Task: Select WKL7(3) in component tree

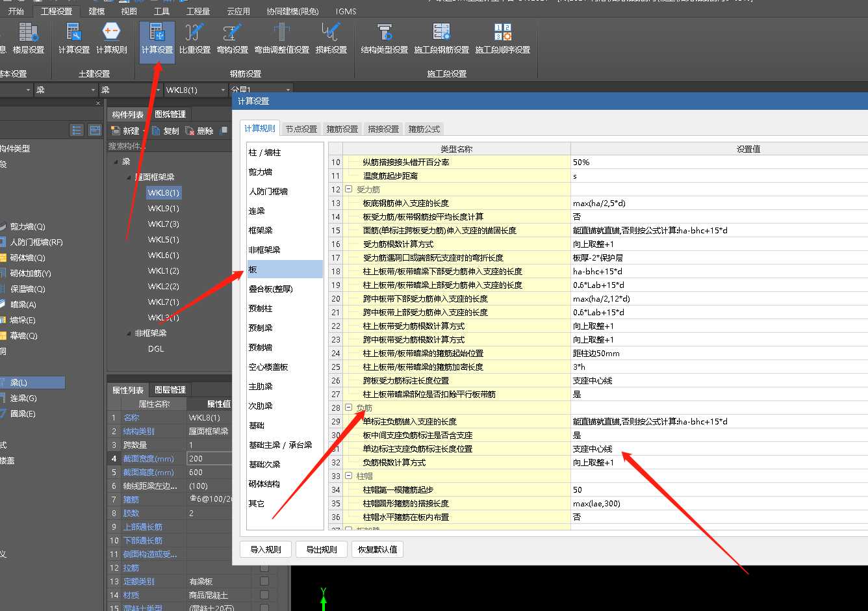Action: pos(164,224)
